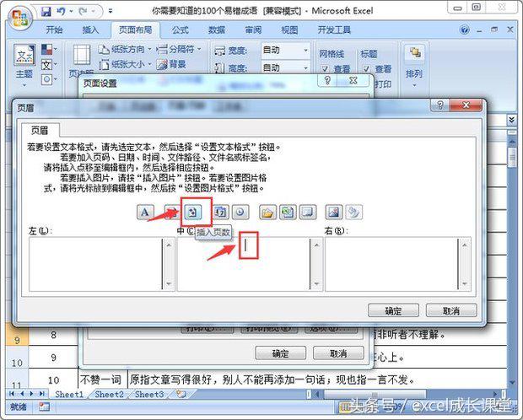The height and width of the screenshot is (420, 523).
Task: Select the cell containing 不赞一词
Action: pos(103,380)
